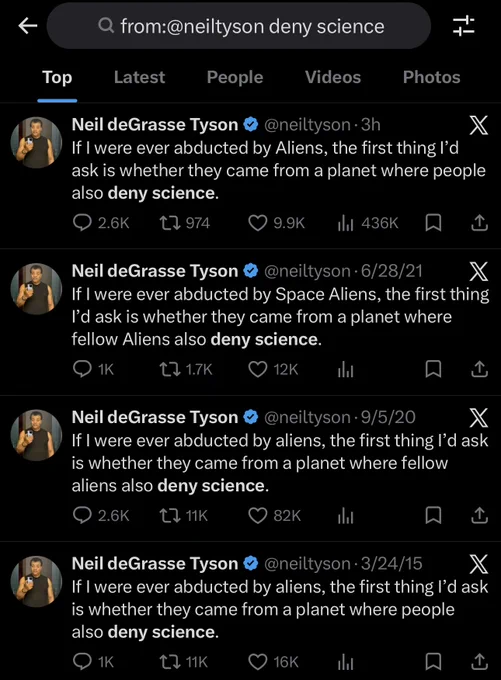
Task: Open @neiltyson handle on 9/5/20 tweet
Action: [307, 417]
